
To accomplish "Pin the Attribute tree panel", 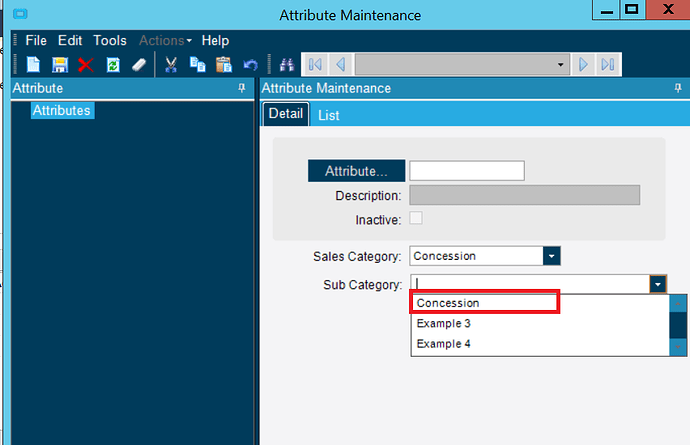I will click(x=242, y=88).
